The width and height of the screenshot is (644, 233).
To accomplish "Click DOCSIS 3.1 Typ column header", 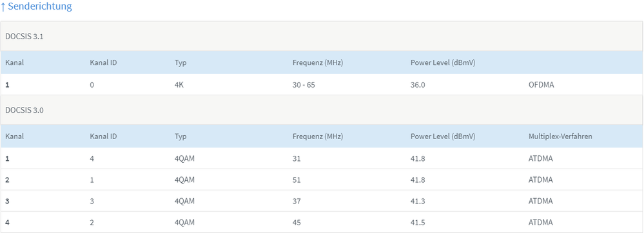I will [181, 62].
